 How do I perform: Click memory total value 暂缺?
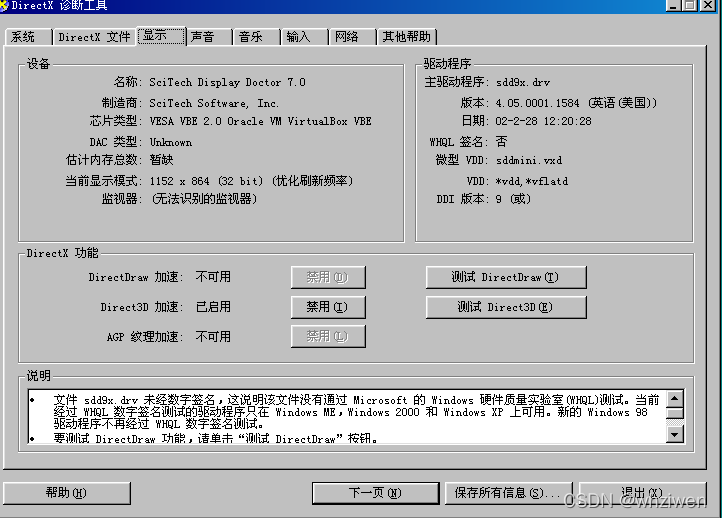(x=162, y=160)
